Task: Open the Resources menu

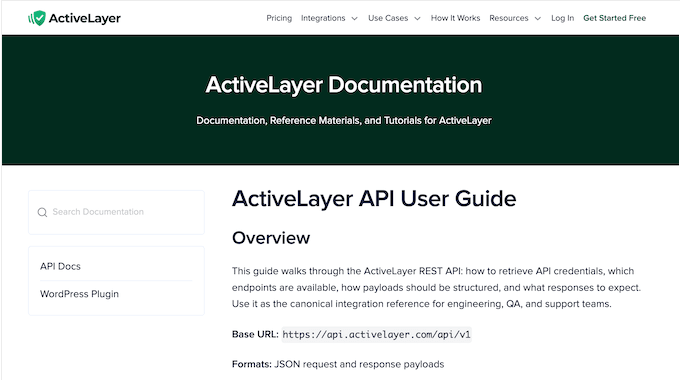Action: point(509,18)
